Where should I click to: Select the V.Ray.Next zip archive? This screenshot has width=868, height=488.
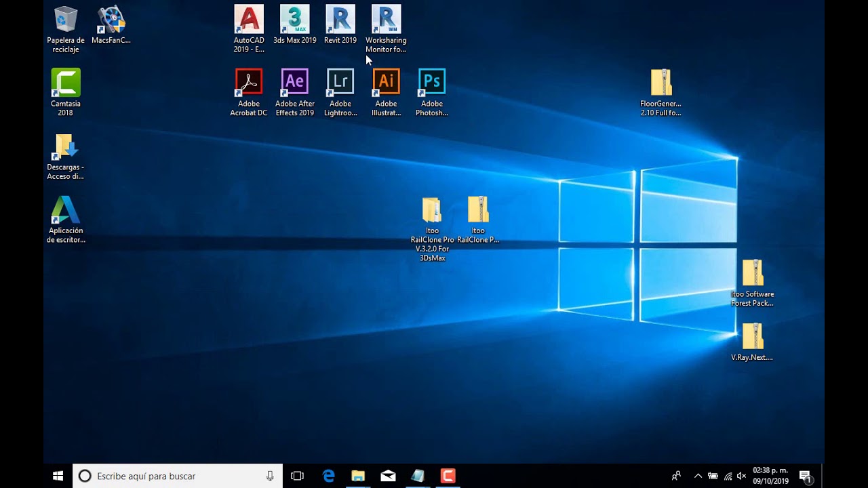click(752, 342)
